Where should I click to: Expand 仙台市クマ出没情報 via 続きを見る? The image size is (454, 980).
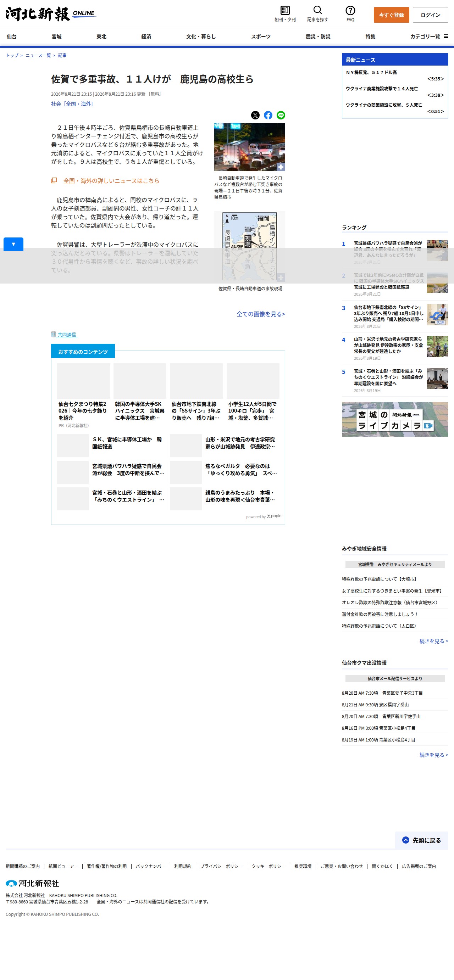(433, 755)
